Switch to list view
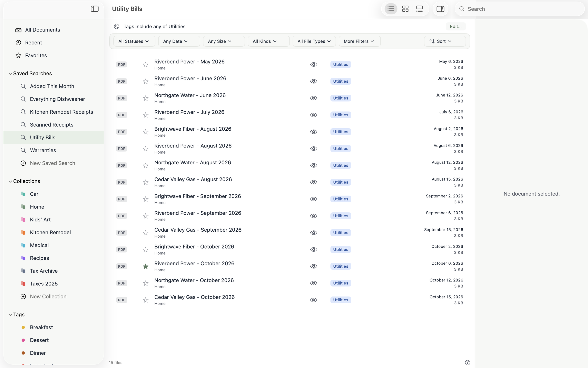 point(391,9)
